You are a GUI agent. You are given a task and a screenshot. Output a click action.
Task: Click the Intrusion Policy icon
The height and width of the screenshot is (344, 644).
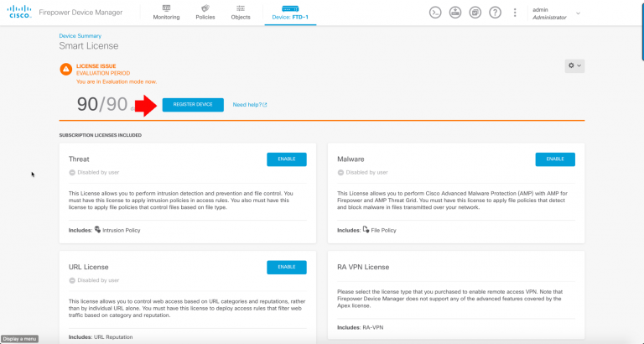tap(97, 229)
